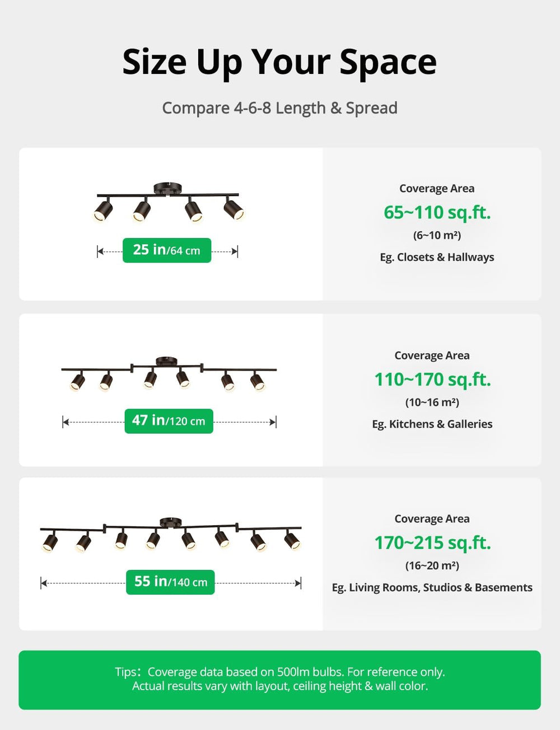The width and height of the screenshot is (560, 730).
Task: Select the 25 in/64 cm length badge
Action: 167,250
